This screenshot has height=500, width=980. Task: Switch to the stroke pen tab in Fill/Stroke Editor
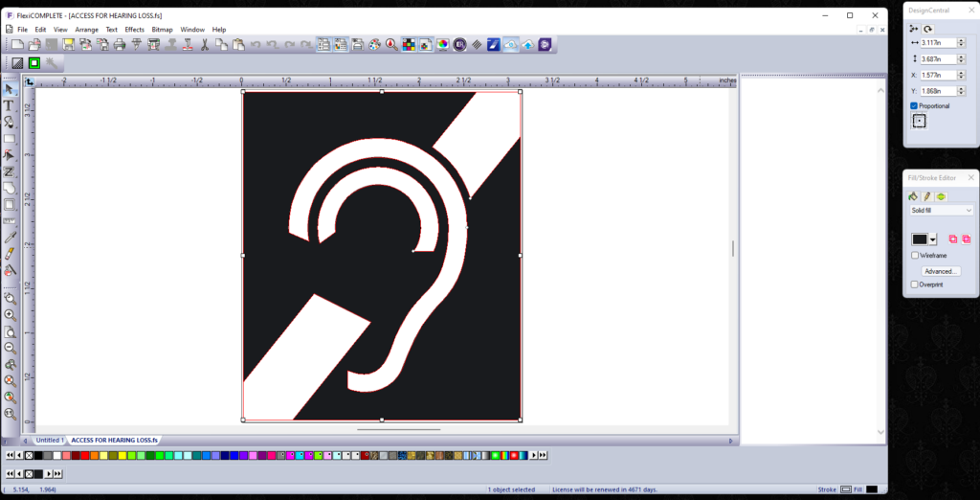(927, 196)
